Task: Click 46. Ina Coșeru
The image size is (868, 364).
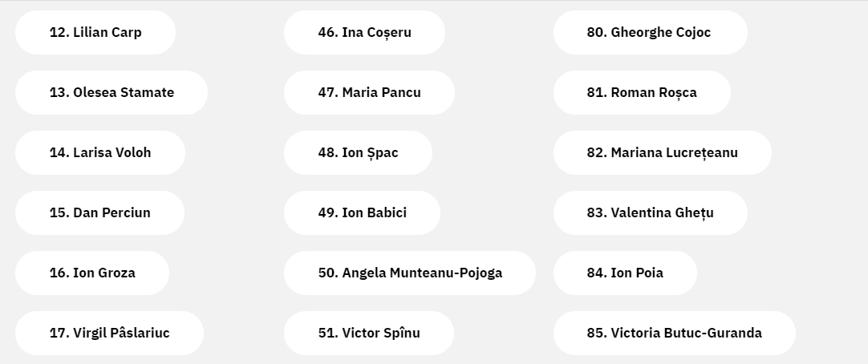Action: coord(364,32)
